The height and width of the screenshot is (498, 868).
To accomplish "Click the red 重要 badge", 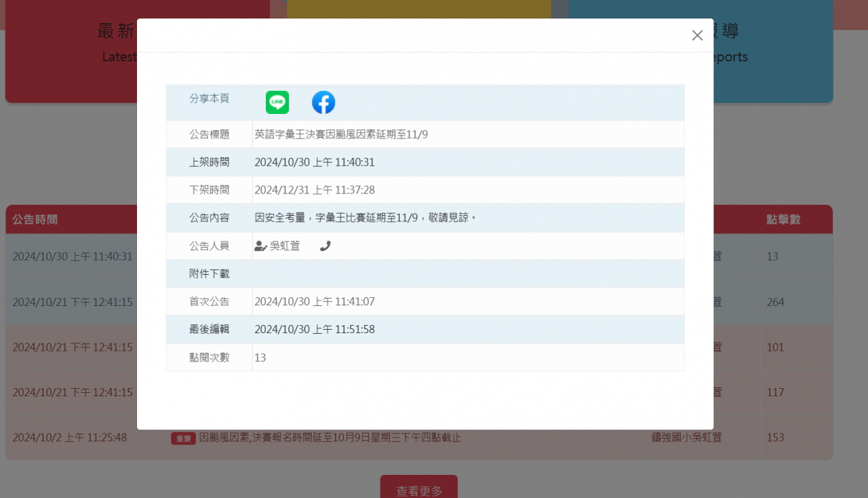I will coord(183,438).
